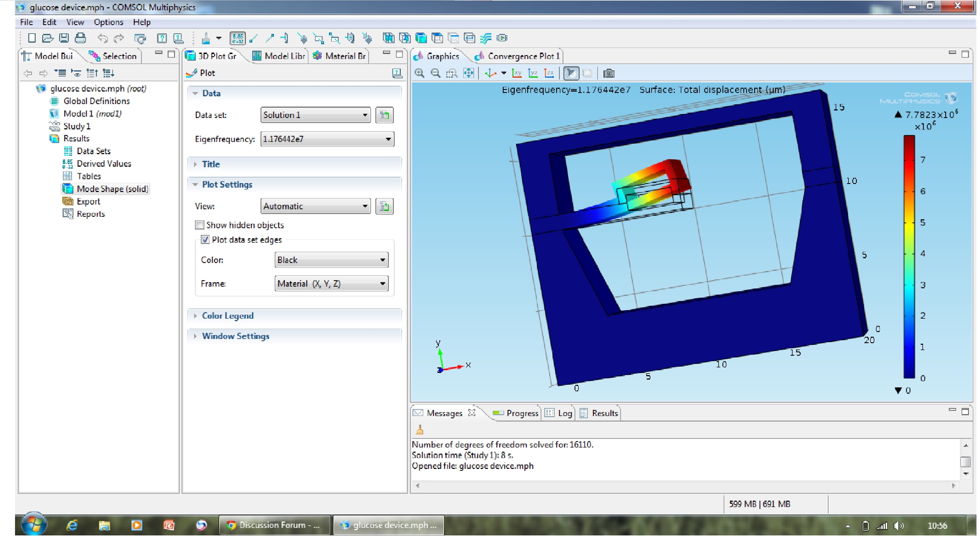Switch to the ZX view
The width and height of the screenshot is (980, 541).
(549, 73)
